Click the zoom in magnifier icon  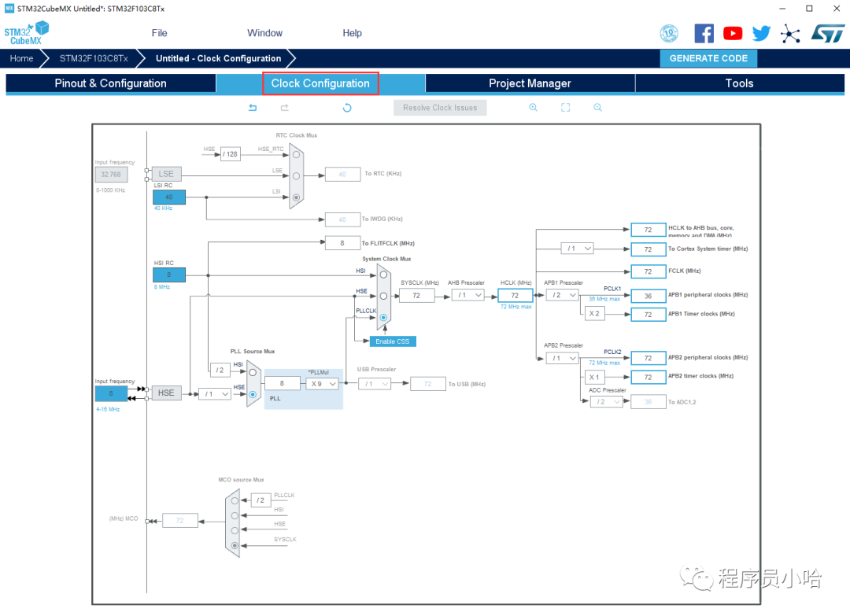(x=533, y=108)
